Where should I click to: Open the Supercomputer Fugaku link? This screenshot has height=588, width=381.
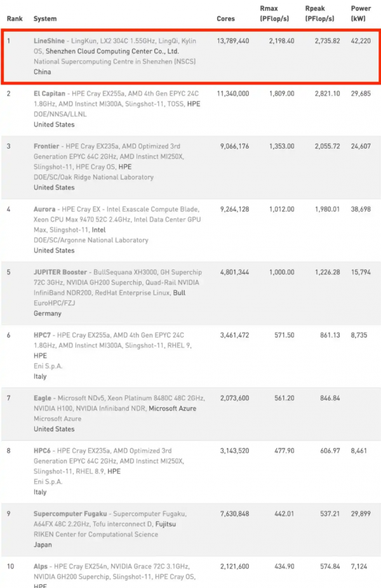tap(70, 514)
